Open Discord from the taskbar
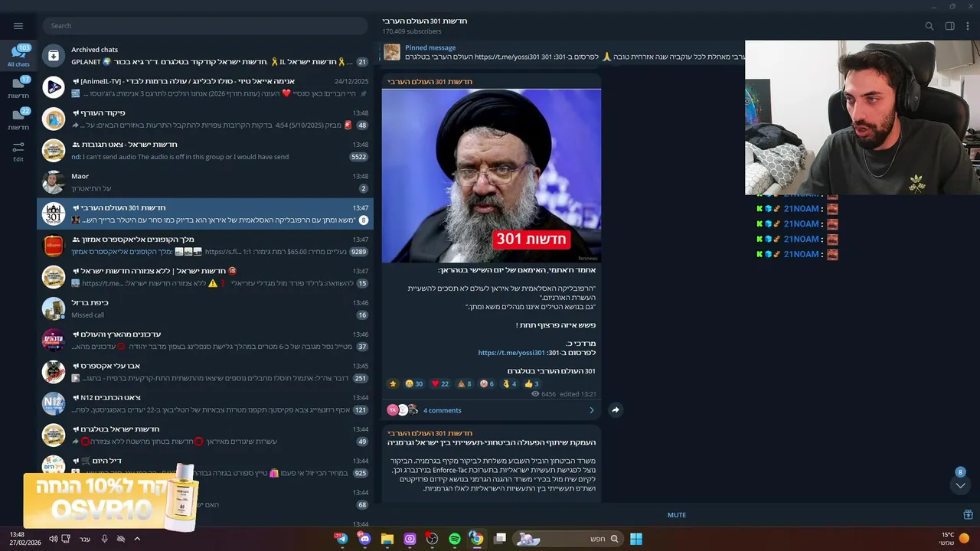The height and width of the screenshot is (551, 980). tap(364, 539)
